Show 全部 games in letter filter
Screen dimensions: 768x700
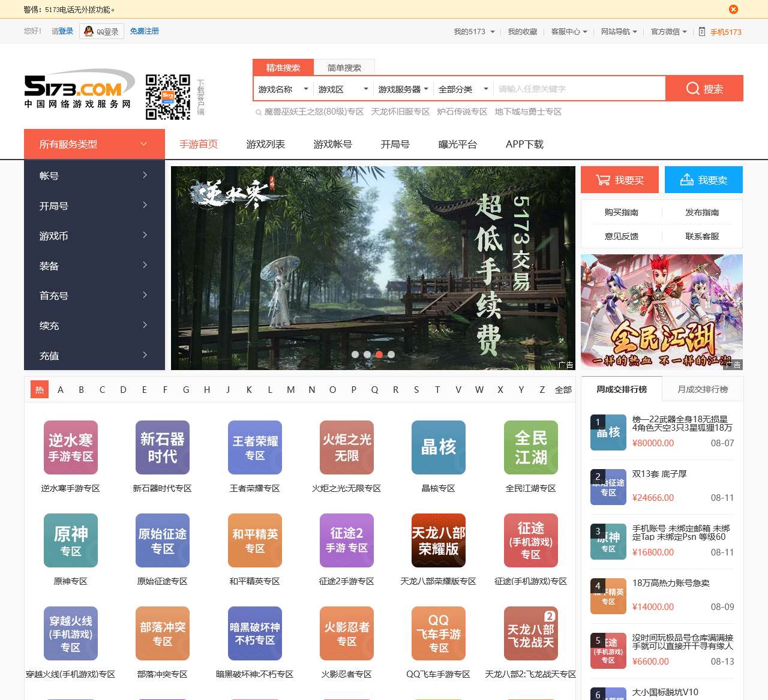[563, 390]
